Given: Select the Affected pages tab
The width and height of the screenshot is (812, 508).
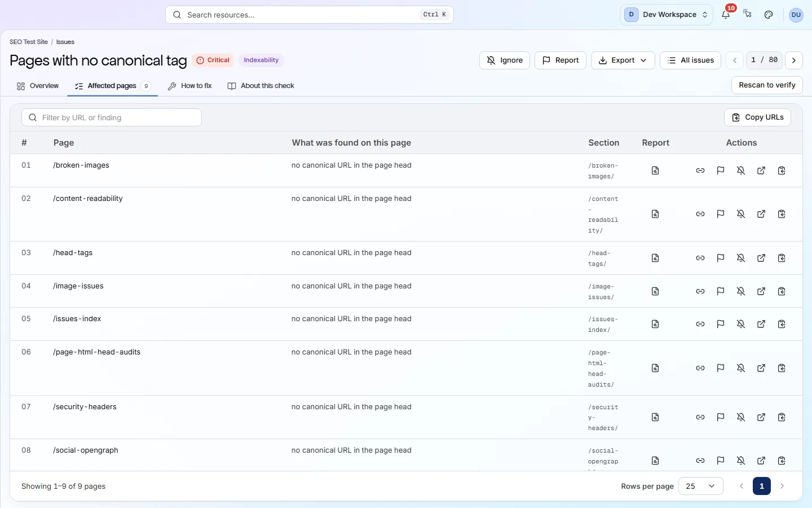Looking at the screenshot, I should (x=112, y=86).
